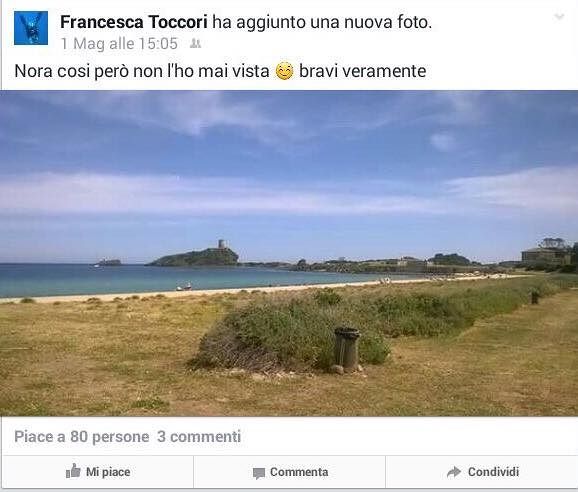
Task: Open Francesca Toccori's profile picture
Action: [x=31, y=28]
